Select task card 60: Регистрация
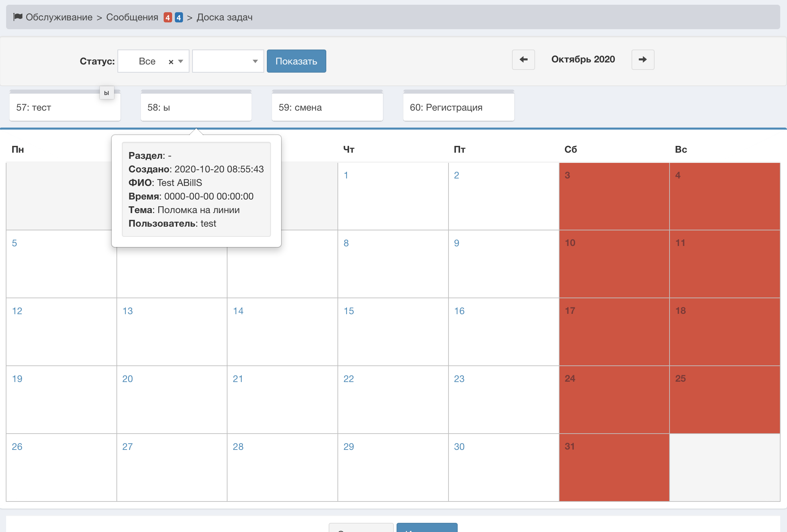Image resolution: width=787 pixels, height=532 pixels. click(x=458, y=107)
